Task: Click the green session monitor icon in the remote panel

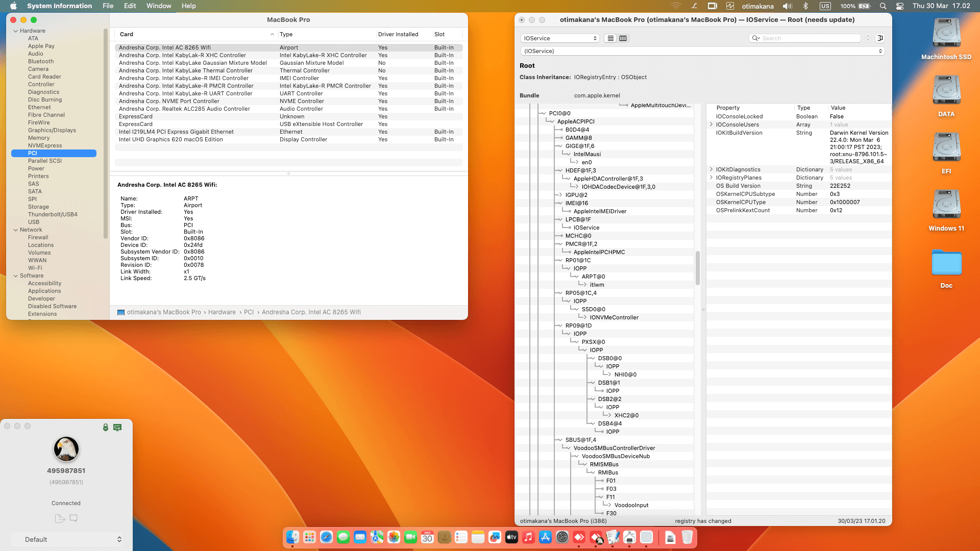Action: [x=117, y=428]
